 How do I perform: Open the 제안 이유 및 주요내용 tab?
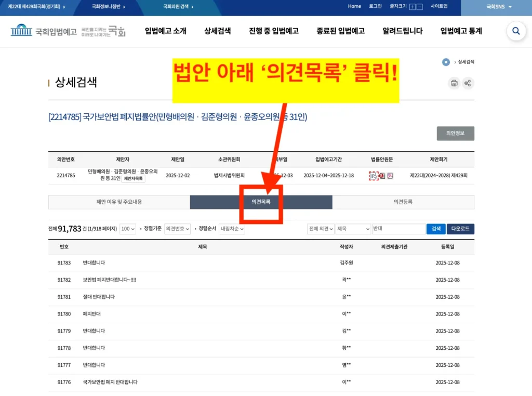click(119, 202)
